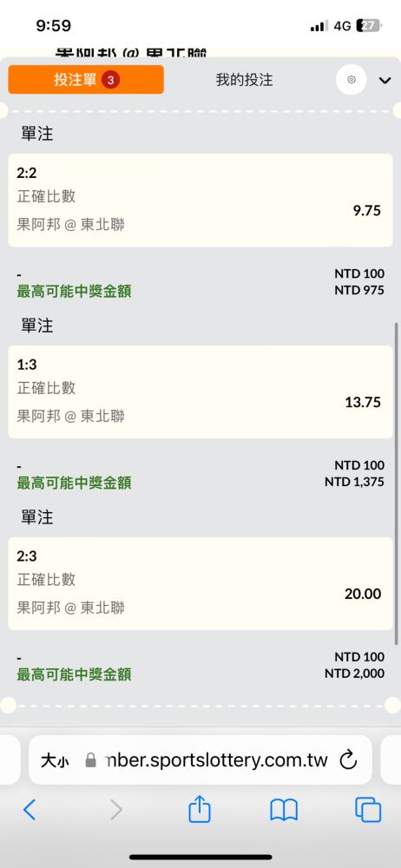Select the 2:2 correct score bet card
Image resolution: width=401 pixels, height=868 pixels.
pyautogui.click(x=200, y=200)
